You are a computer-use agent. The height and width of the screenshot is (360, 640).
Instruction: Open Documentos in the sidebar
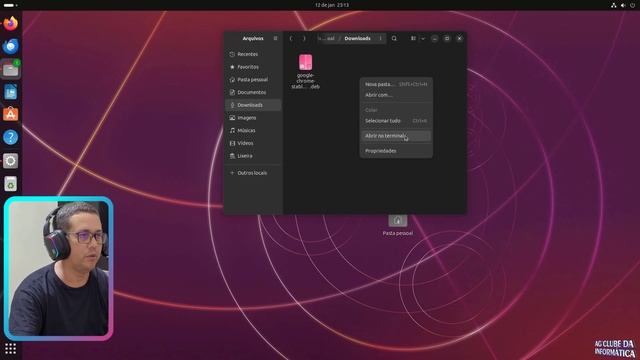253,92
